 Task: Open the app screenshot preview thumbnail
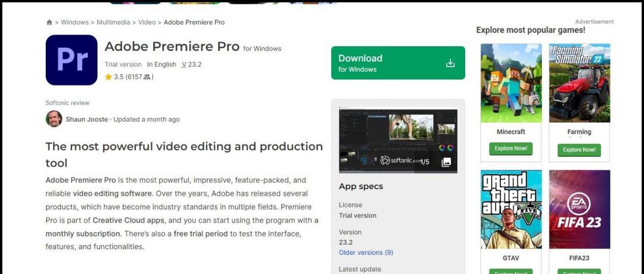point(398,141)
